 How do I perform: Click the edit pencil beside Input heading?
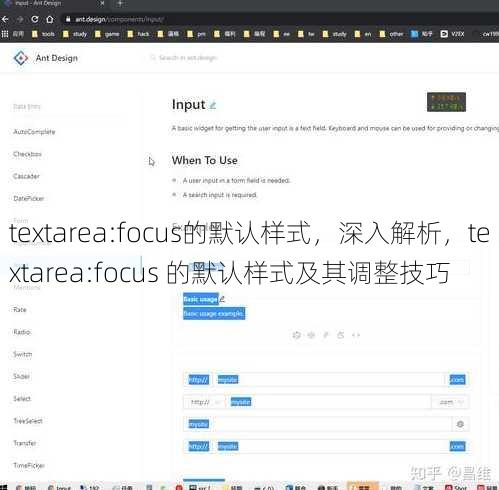tap(212, 105)
